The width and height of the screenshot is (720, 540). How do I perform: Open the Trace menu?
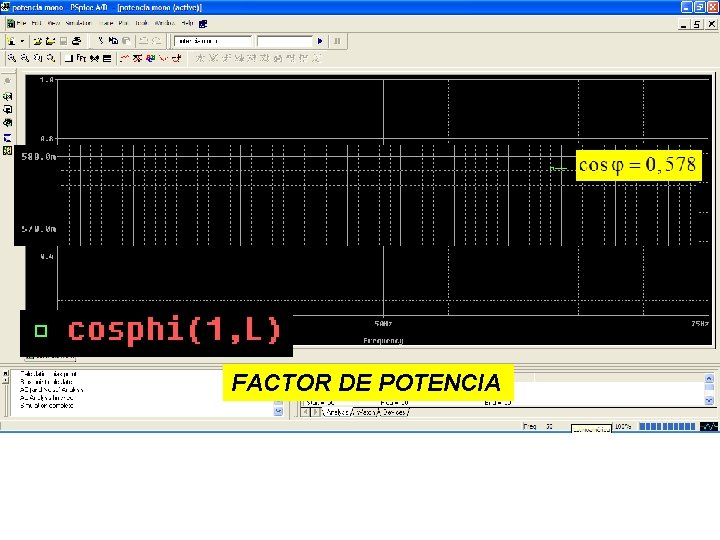[106, 23]
